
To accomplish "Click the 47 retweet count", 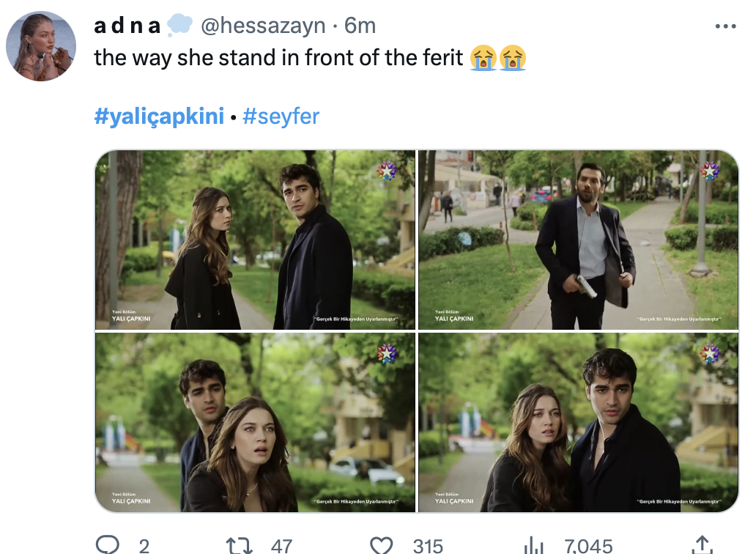I will point(281,545).
